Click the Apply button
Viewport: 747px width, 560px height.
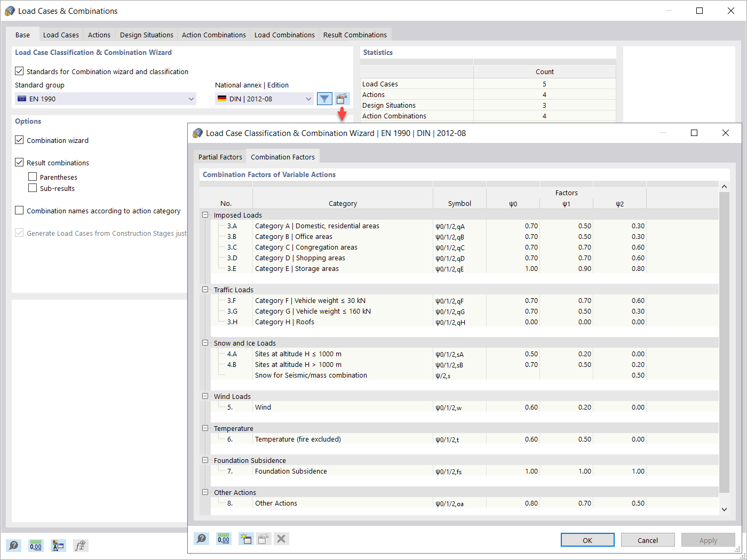coord(708,540)
